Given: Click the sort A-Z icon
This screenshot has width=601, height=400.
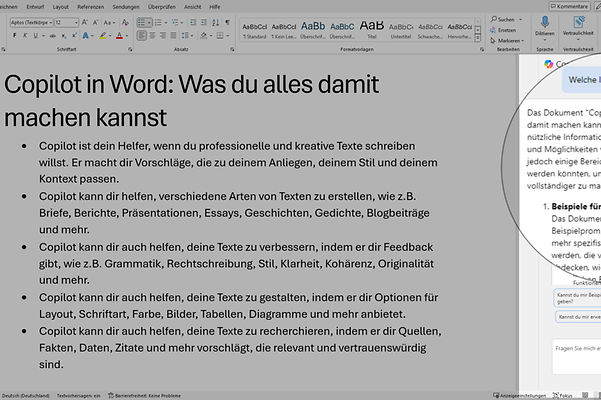Looking at the screenshot, I should click(x=217, y=21).
